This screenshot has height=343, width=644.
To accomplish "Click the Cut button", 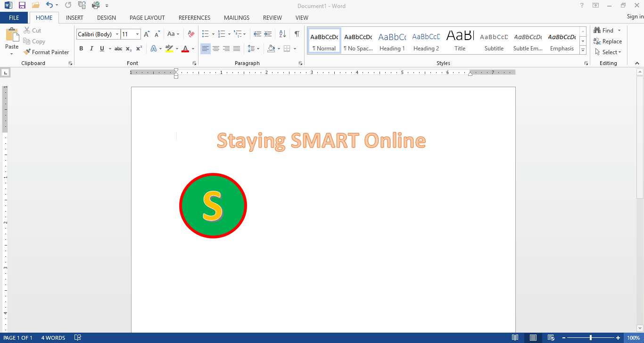I will [x=32, y=31].
